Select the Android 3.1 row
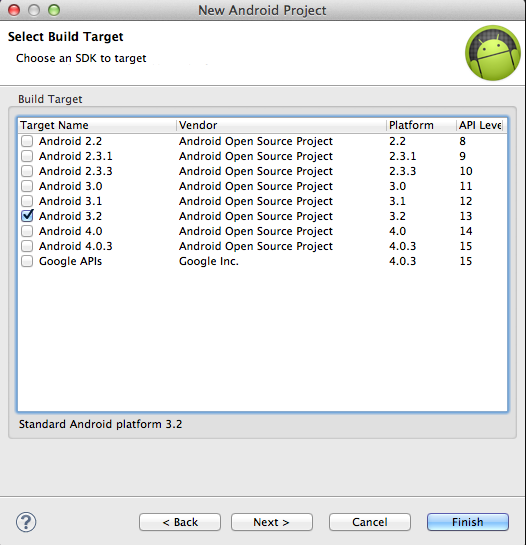Image resolution: width=526 pixels, height=545 pixels. point(262,201)
